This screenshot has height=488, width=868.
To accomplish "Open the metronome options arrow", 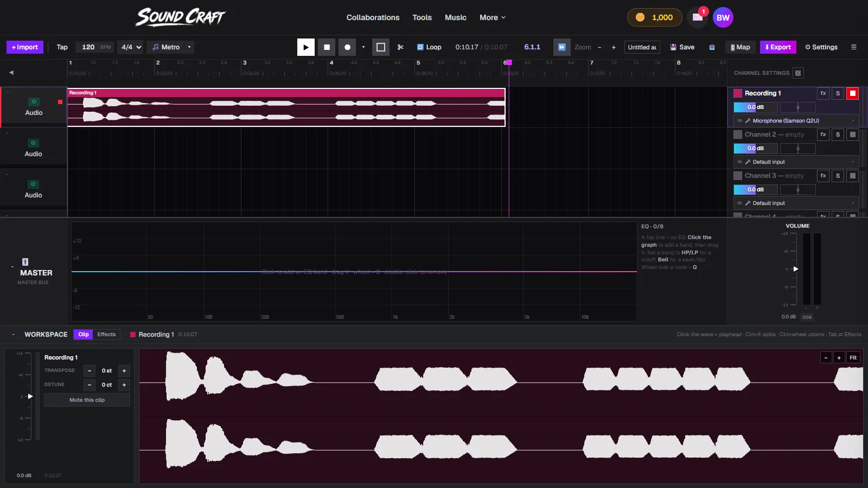I will pos(189,47).
